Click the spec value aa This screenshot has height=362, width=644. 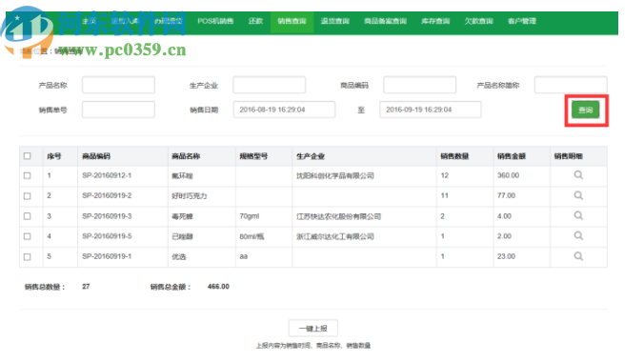[x=244, y=256]
